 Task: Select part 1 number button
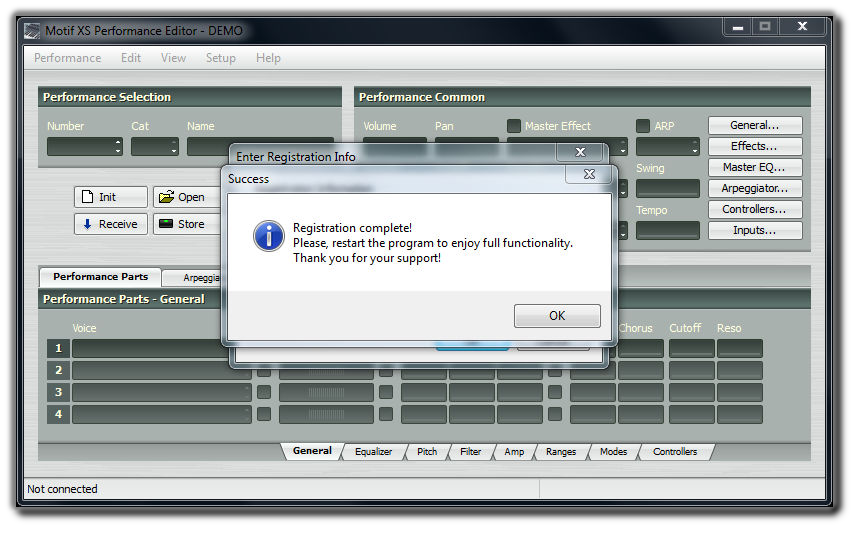(58, 348)
